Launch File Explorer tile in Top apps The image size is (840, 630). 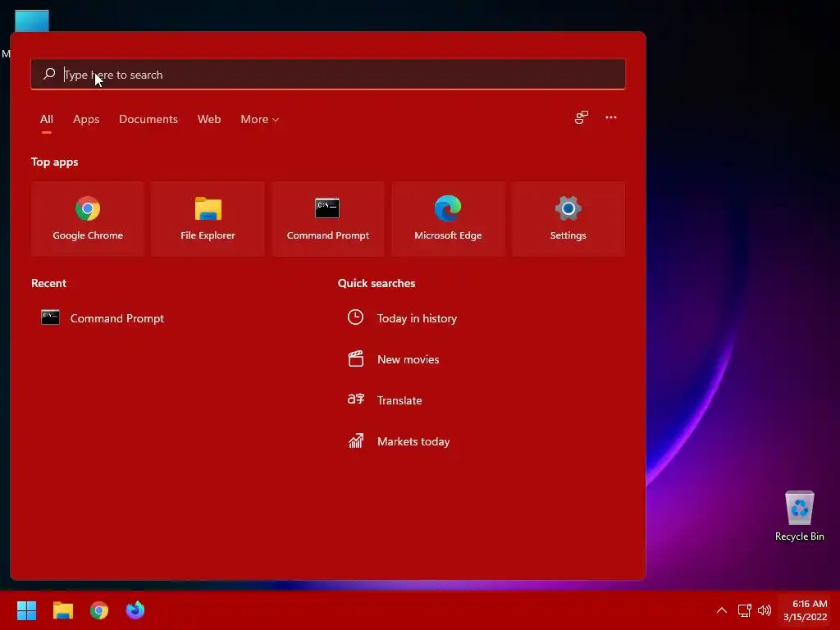pos(208,219)
